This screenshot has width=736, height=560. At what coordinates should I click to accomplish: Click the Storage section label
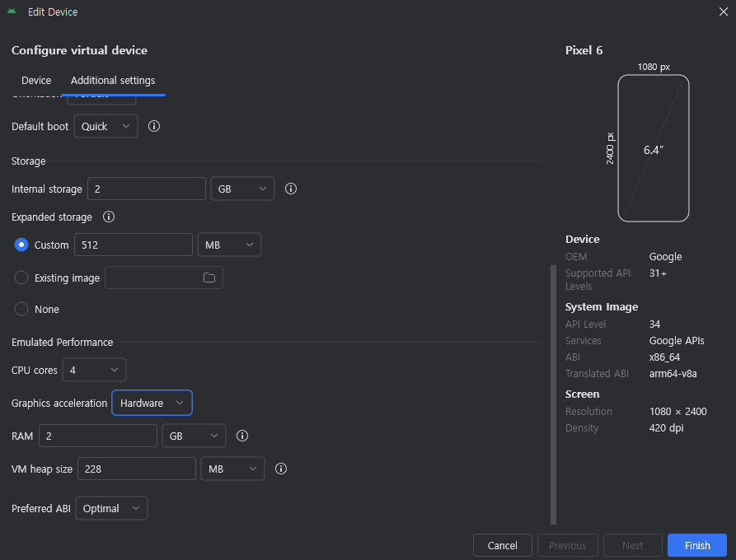coord(28,161)
